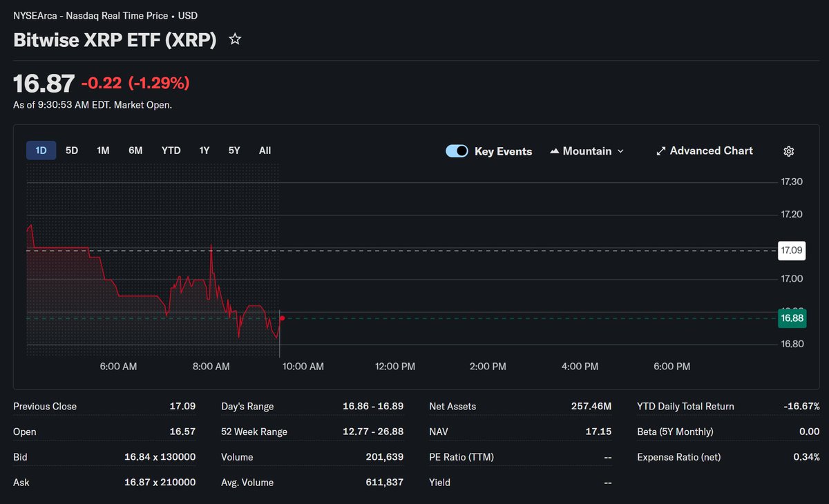Image resolution: width=829 pixels, height=504 pixels.
Task: Click the Previous Close label
Action: 45,407
